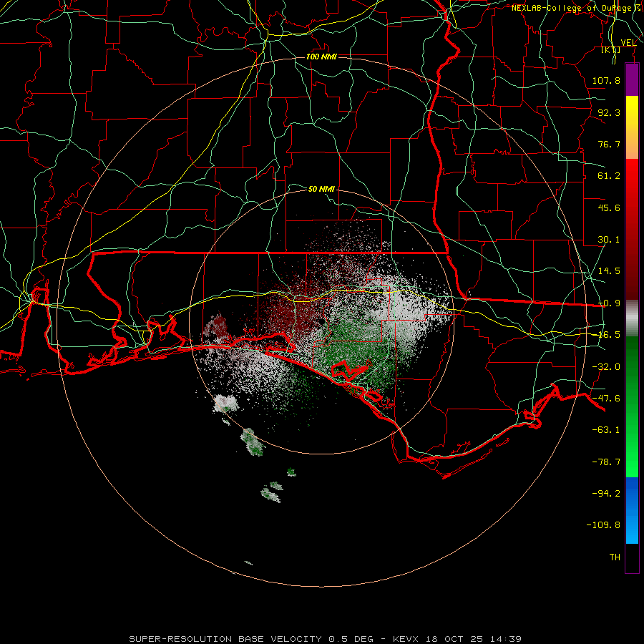Click the -78.7 velocity scale value
Viewport: 644px width, 644px height.
(606, 462)
